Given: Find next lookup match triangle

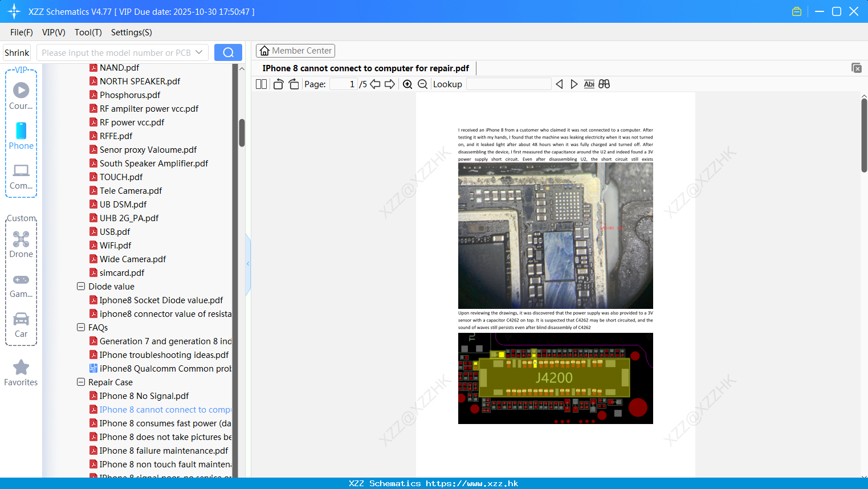Looking at the screenshot, I should pos(574,84).
